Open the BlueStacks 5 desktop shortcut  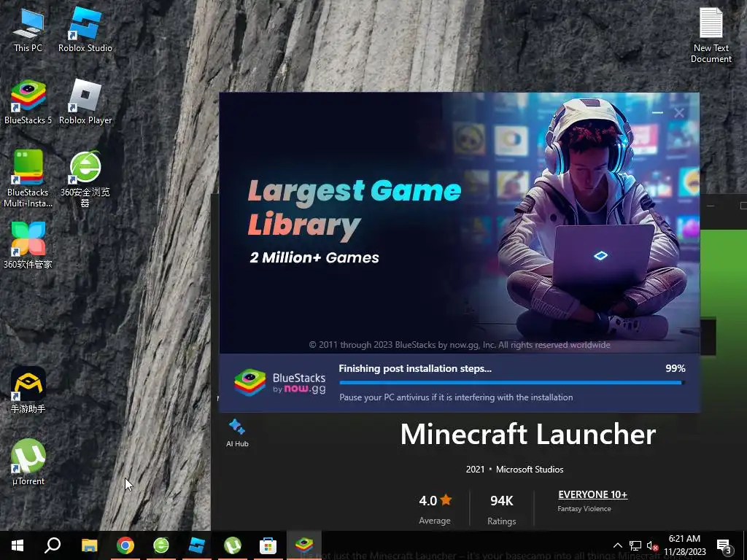28,102
